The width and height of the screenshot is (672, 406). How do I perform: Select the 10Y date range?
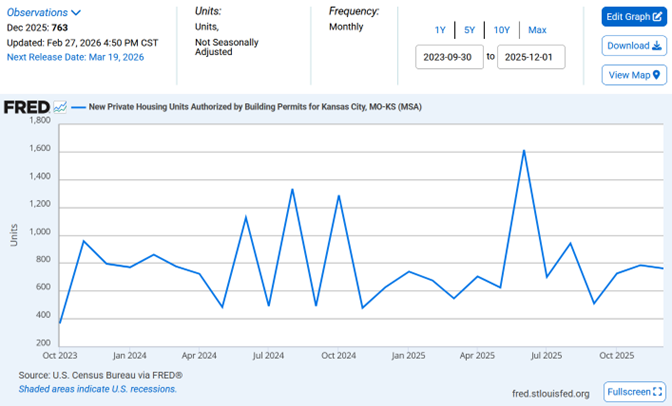(501, 30)
